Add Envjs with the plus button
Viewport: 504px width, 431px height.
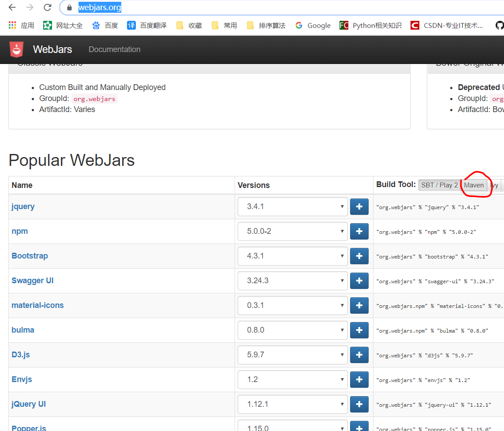[359, 379]
